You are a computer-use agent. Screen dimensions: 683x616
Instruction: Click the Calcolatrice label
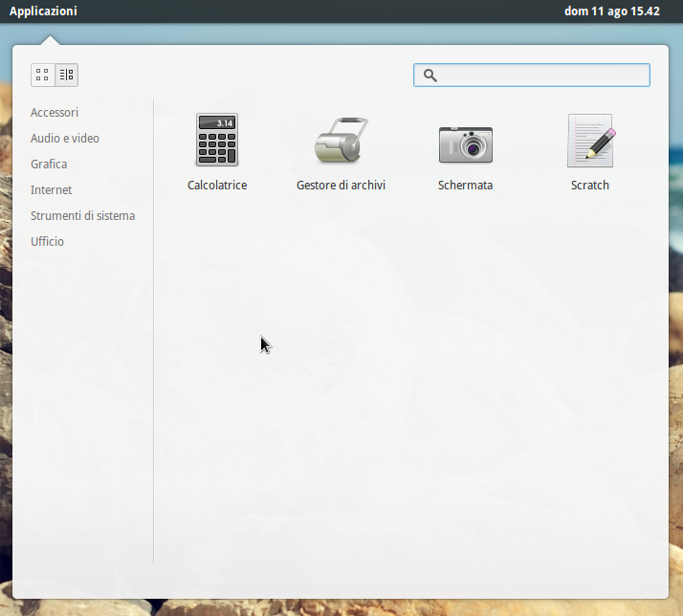(x=217, y=186)
